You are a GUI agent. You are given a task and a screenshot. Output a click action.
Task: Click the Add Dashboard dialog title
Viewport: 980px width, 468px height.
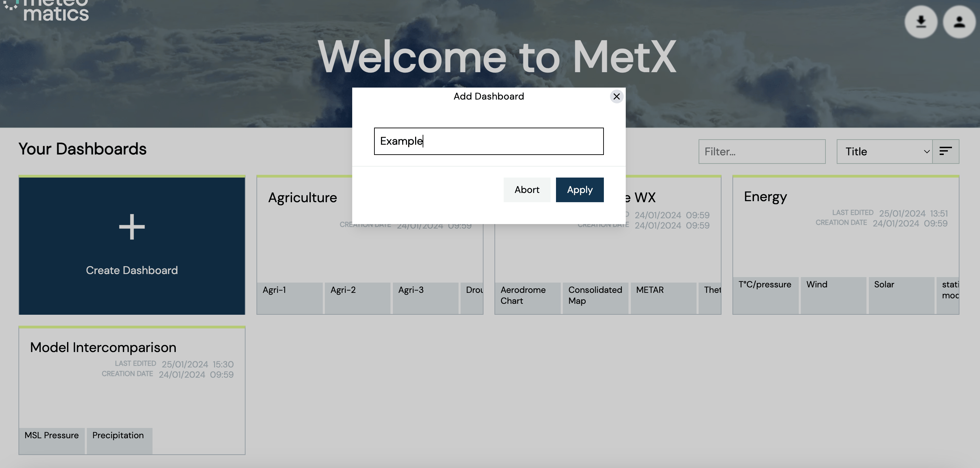click(489, 96)
